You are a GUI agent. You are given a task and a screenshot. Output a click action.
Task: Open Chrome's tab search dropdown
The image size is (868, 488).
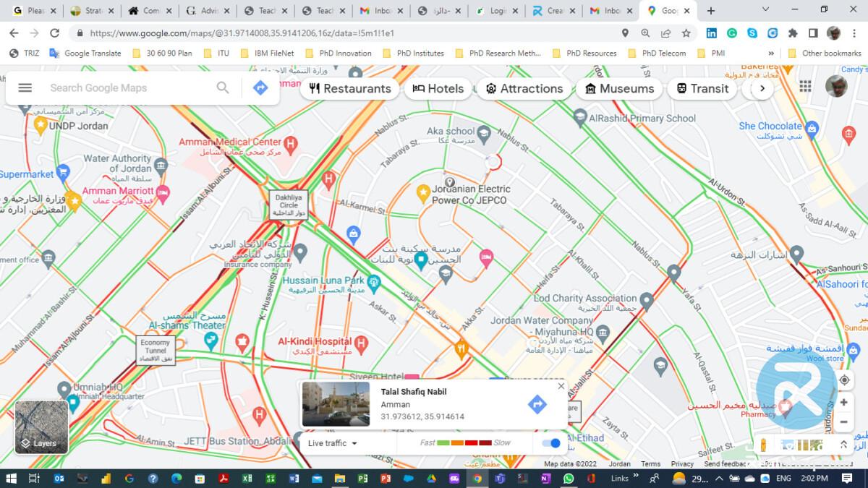click(x=766, y=10)
